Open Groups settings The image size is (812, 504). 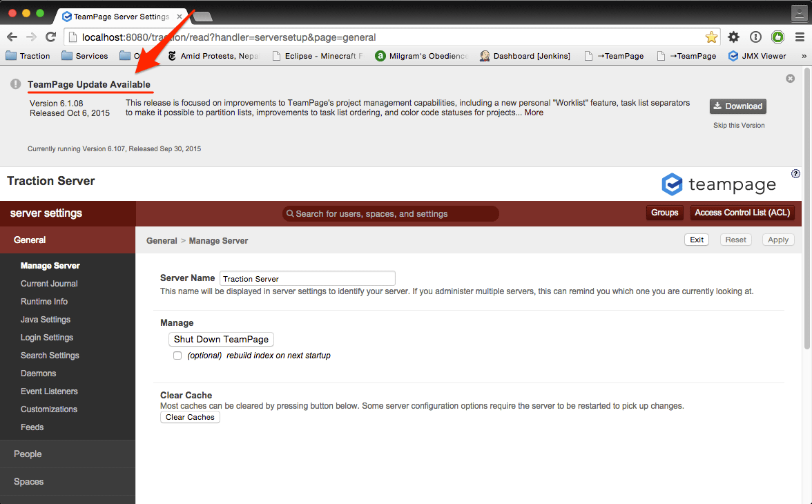(664, 213)
